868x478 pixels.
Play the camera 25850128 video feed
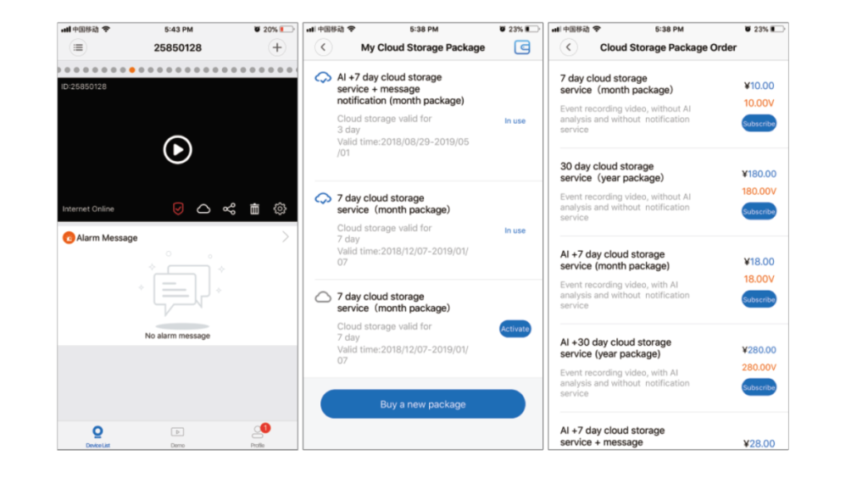click(177, 150)
